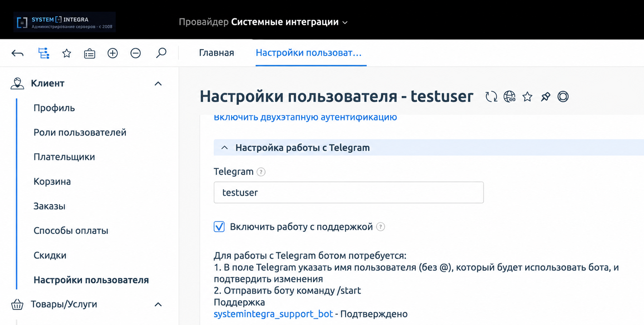Image resolution: width=644 pixels, height=325 pixels.
Task: Click the Подтверждено status text
Action: [374, 314]
